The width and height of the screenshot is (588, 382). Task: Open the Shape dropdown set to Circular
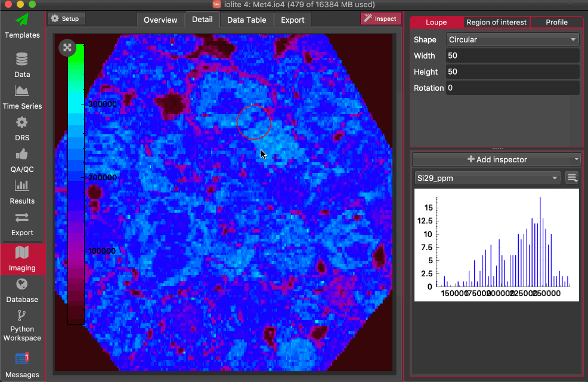(x=512, y=39)
